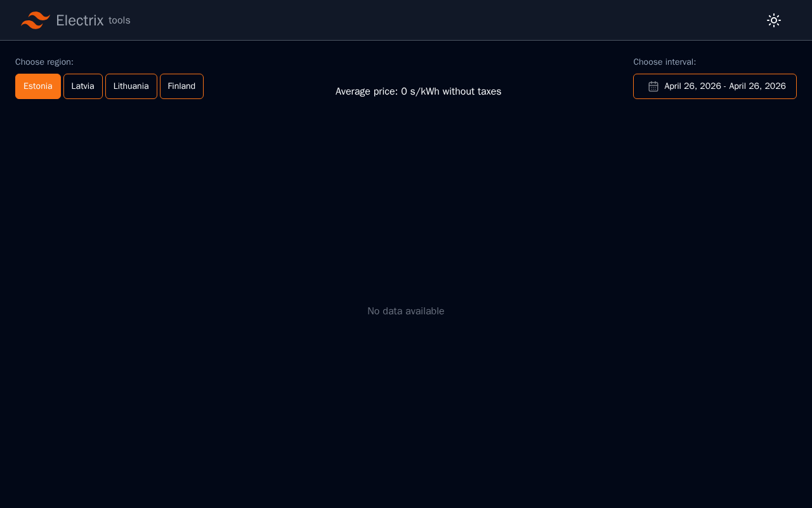812x508 pixels.
Task: Choose Lithuania as region
Action: (131, 86)
